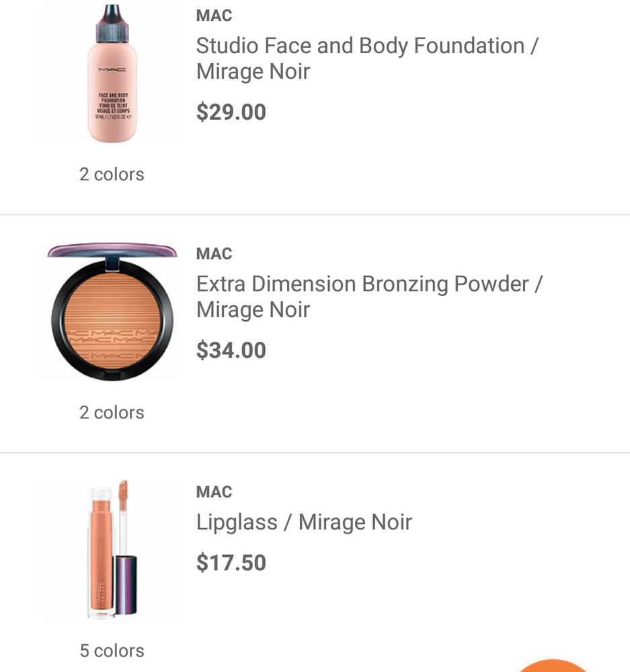Click the purple cap of the lipglass tube

pyautogui.click(x=126, y=584)
